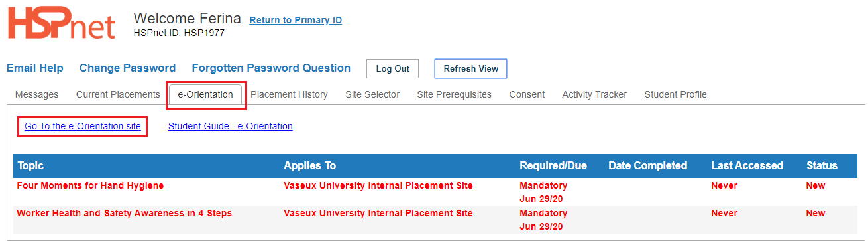Open Student Guide - e-Orientation link

coord(230,126)
